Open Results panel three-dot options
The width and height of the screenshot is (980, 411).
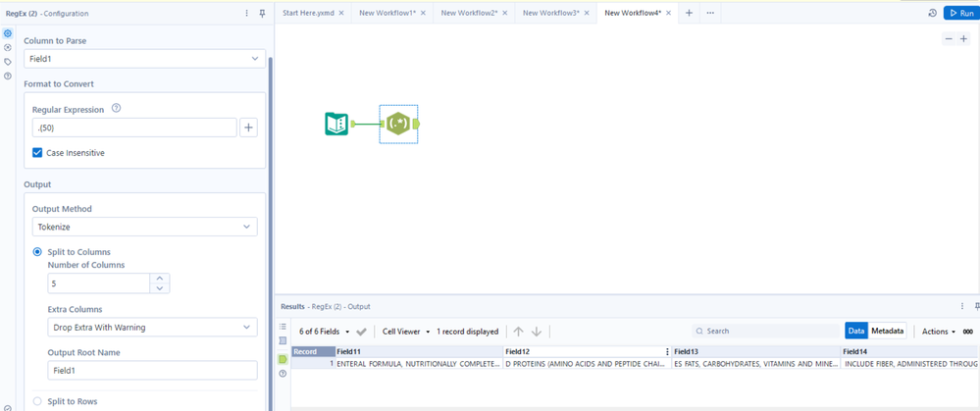click(x=962, y=306)
